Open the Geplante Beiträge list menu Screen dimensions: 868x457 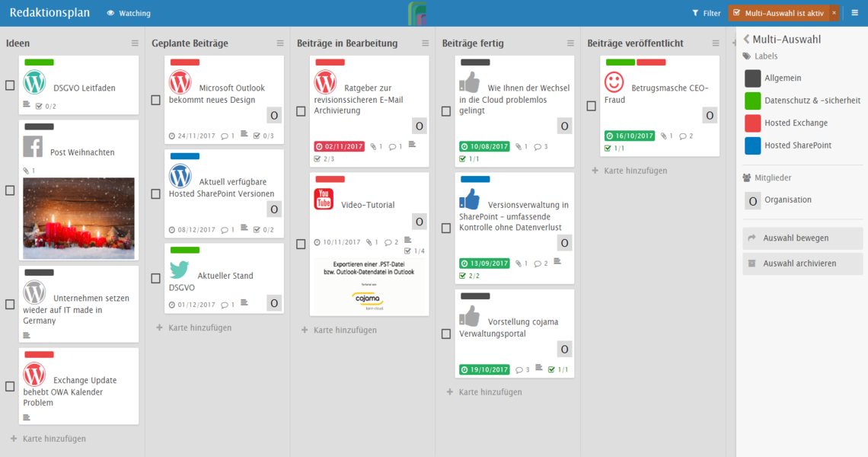tap(280, 43)
